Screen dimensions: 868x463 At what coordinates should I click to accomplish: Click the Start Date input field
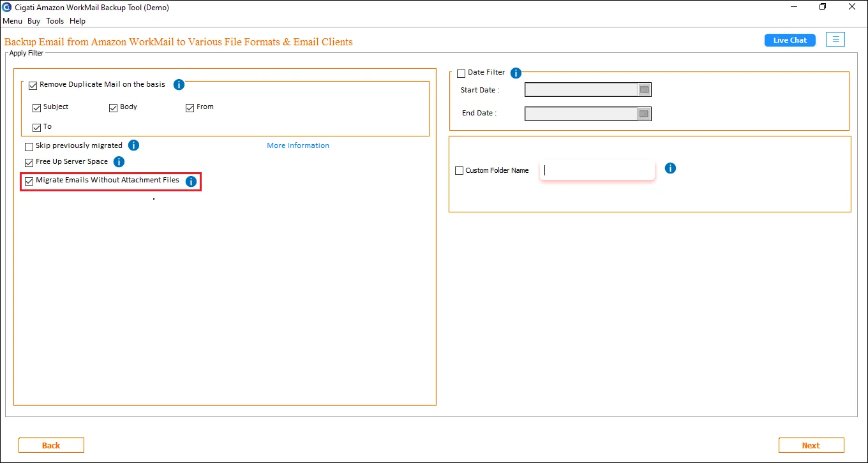[x=581, y=90]
